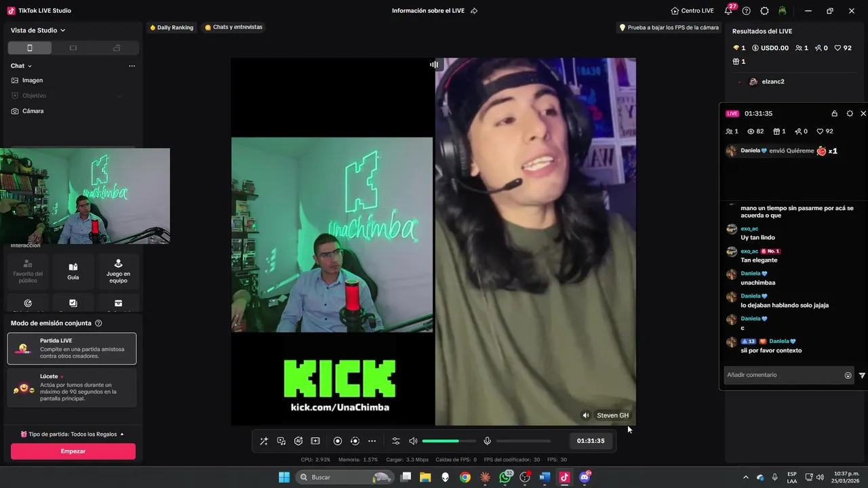Open the media and music overlay tool
Image resolution: width=868 pixels, height=488 pixels.
point(281,441)
